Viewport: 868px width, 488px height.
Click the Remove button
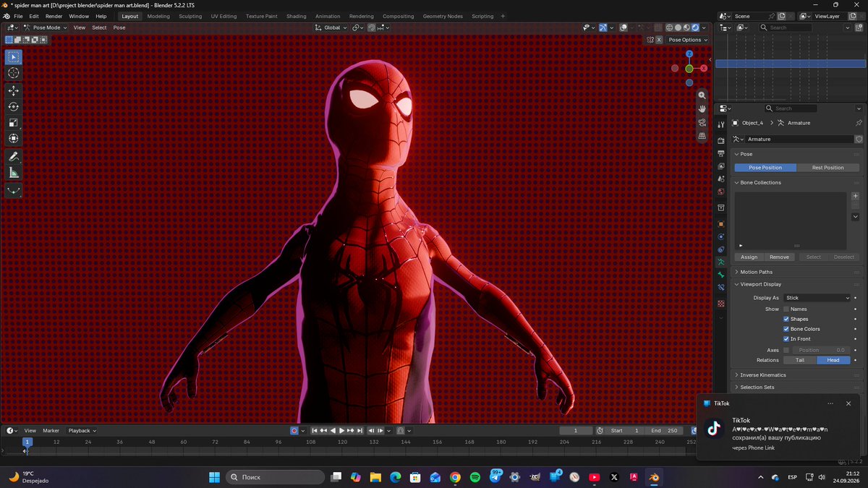[x=780, y=257]
